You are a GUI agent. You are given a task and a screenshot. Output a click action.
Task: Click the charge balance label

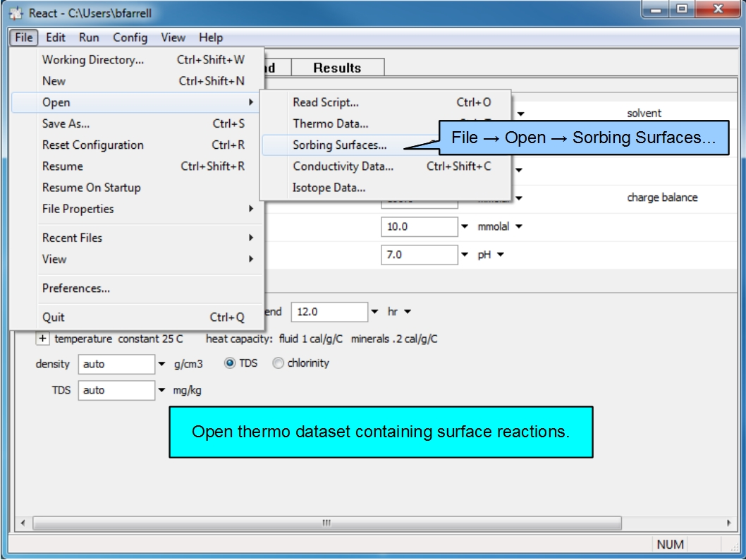pyautogui.click(x=662, y=197)
